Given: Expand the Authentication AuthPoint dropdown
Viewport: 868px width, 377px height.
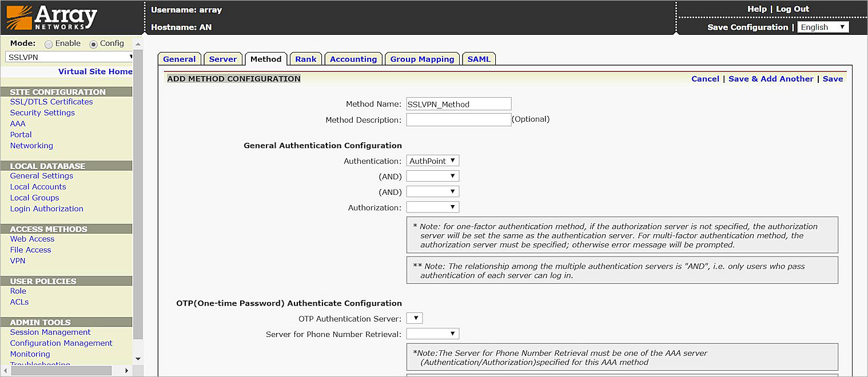Looking at the screenshot, I should coord(432,161).
